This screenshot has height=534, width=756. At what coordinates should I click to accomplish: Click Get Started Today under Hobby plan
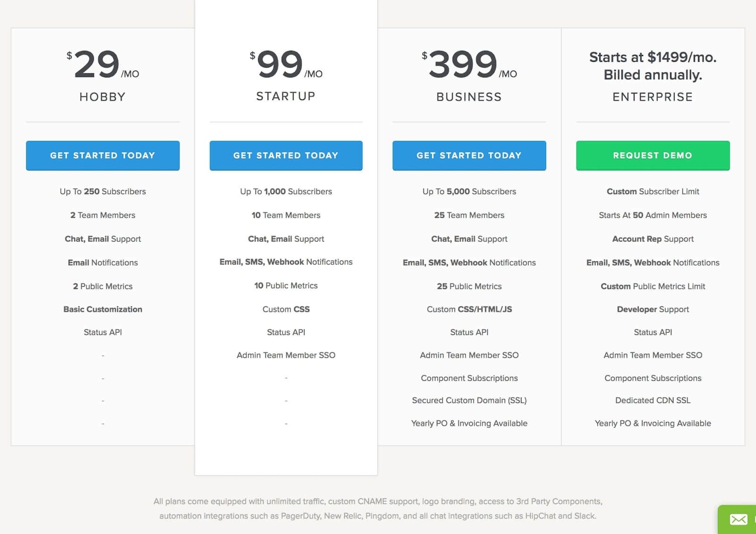click(x=103, y=155)
